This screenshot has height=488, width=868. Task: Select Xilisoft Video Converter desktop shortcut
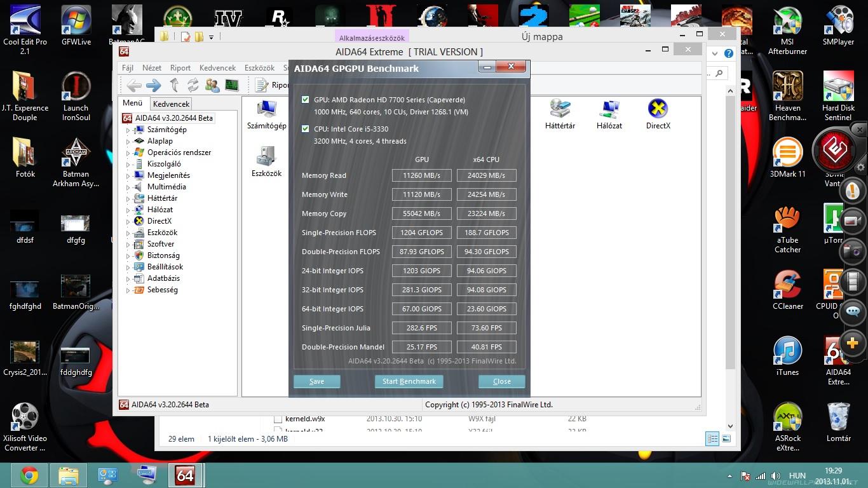pyautogui.click(x=25, y=427)
